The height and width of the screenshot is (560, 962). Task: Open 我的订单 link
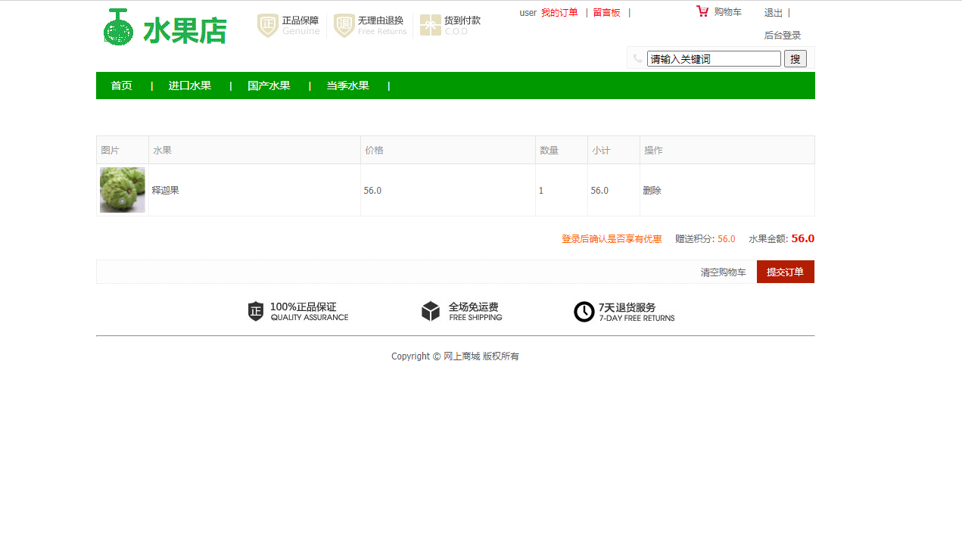click(559, 12)
